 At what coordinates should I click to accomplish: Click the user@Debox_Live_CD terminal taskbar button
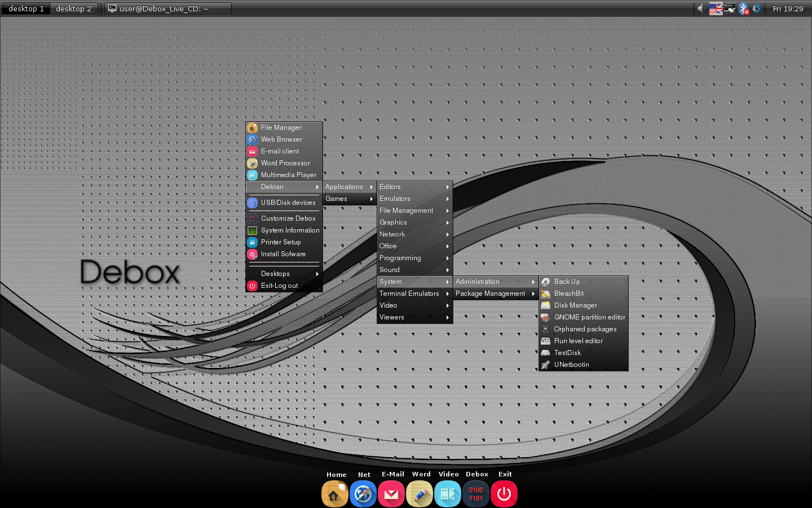(168, 8)
